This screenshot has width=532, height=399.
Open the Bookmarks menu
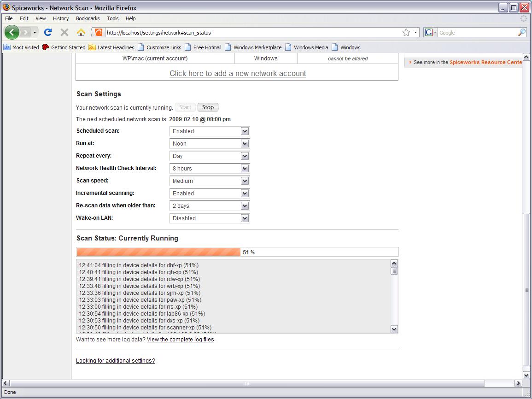pyautogui.click(x=88, y=18)
